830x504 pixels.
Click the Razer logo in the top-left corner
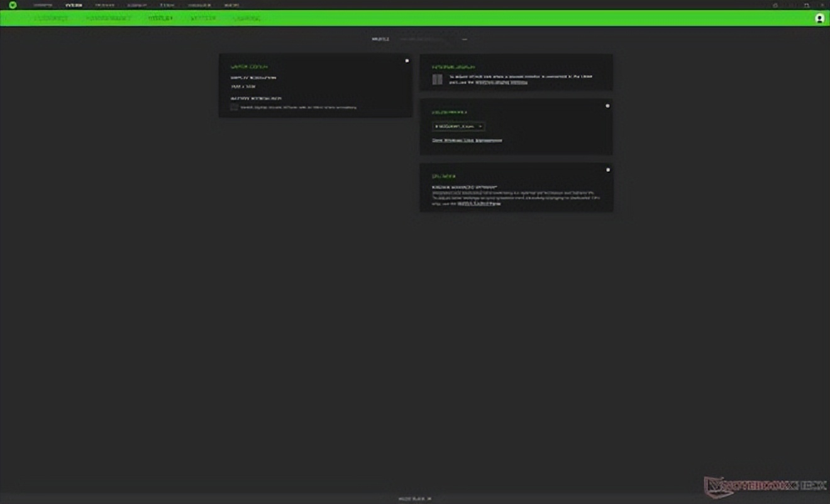point(13,5)
